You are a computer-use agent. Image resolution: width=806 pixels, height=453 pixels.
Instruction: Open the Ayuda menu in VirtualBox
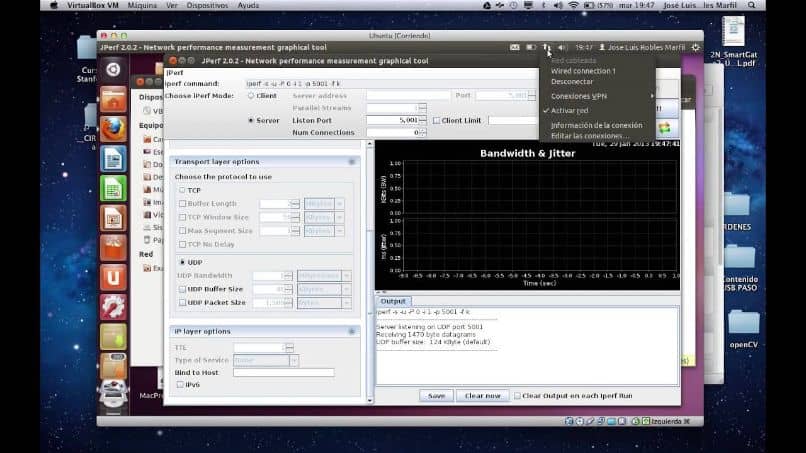248,5
